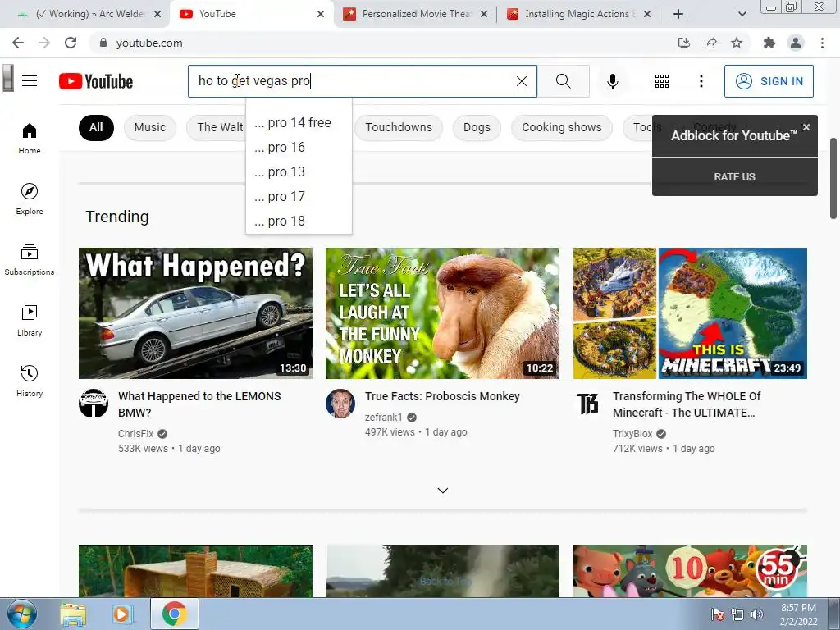This screenshot has width=840, height=630.
Task: Open Chrome extensions puzzle icon
Action: [769, 43]
